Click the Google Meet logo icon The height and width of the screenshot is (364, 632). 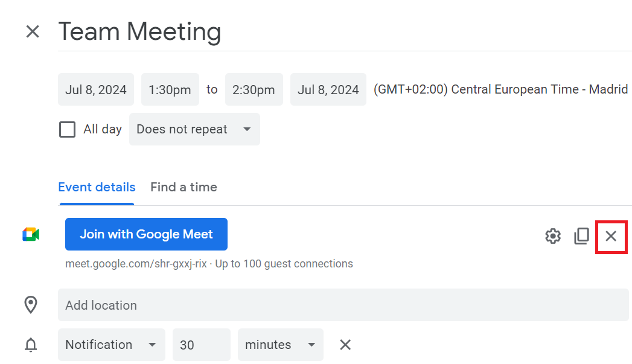[31, 235]
